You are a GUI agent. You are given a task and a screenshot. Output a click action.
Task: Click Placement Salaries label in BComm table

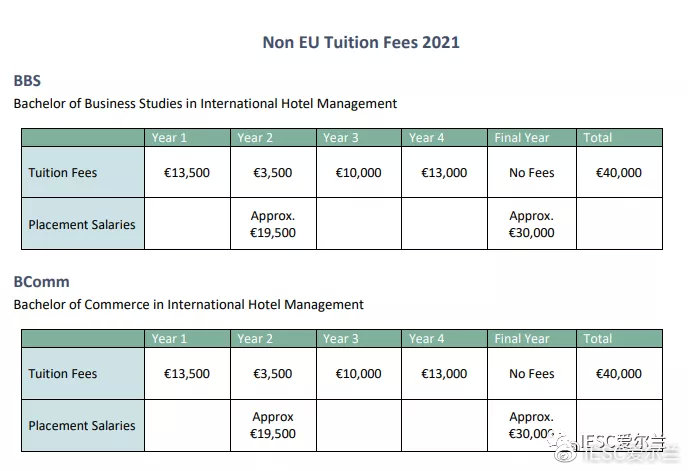(81, 425)
